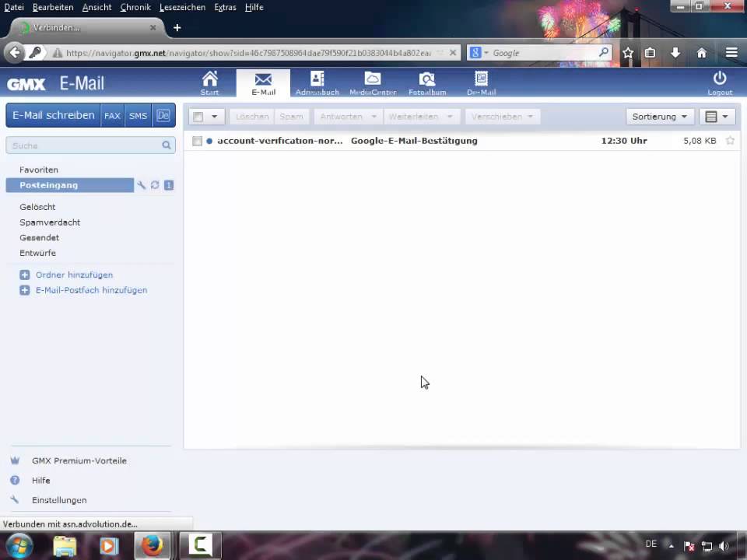
Task: Open the Bearbeiten menu
Action: coord(53,7)
